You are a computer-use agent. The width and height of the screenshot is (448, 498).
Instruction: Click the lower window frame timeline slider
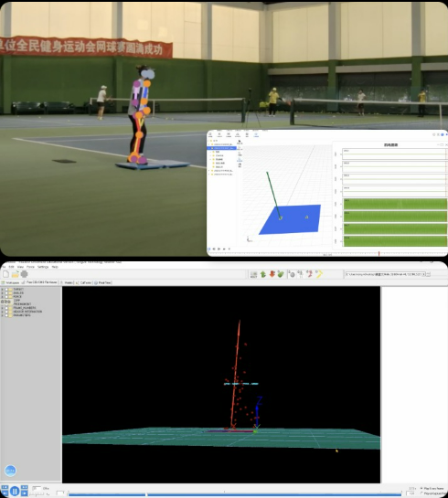tap(234, 494)
